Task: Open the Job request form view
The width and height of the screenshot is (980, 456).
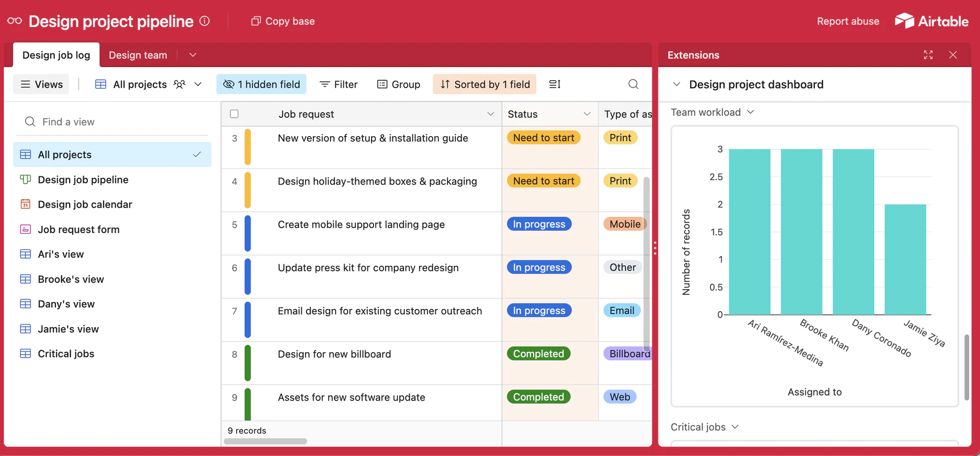Action: tap(113, 229)
